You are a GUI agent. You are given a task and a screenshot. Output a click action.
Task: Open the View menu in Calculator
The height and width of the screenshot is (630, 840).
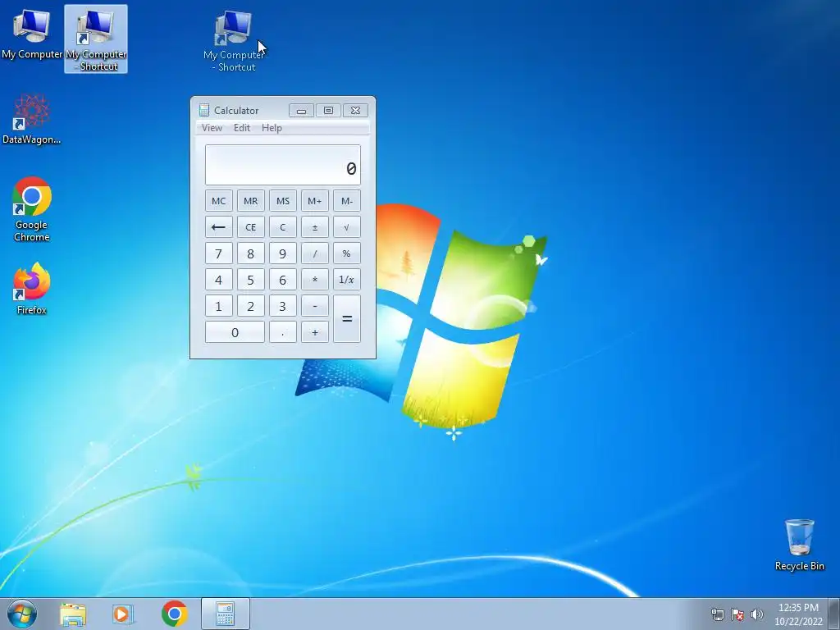212,128
